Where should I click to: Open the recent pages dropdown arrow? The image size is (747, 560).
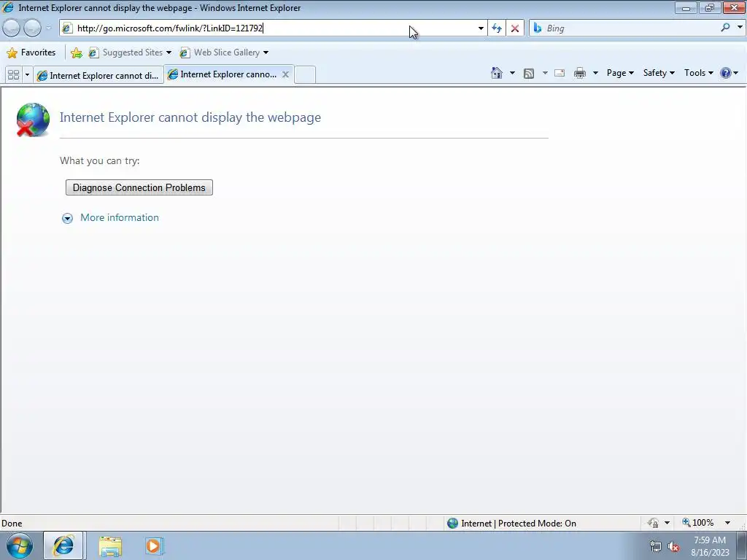pos(48,28)
